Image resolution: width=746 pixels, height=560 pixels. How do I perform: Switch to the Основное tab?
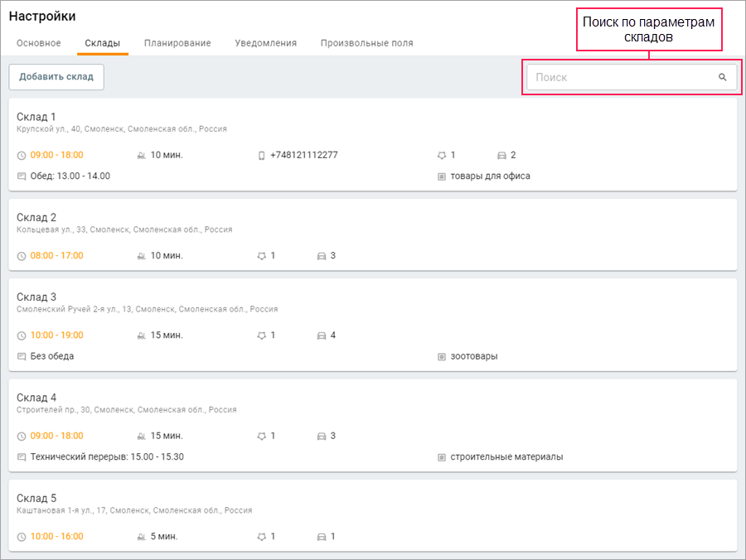(39, 43)
